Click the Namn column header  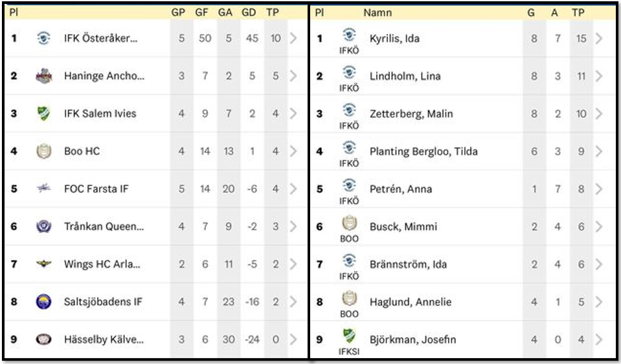click(x=378, y=12)
